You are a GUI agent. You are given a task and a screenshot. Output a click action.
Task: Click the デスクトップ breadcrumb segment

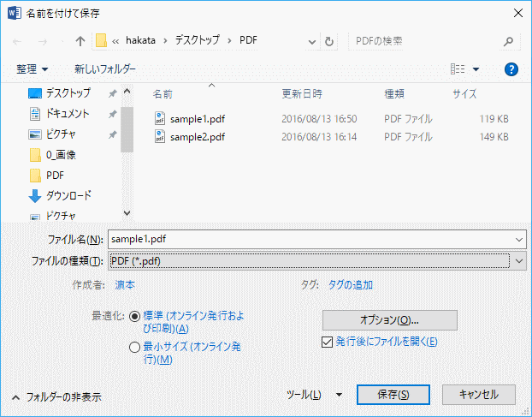point(197,40)
